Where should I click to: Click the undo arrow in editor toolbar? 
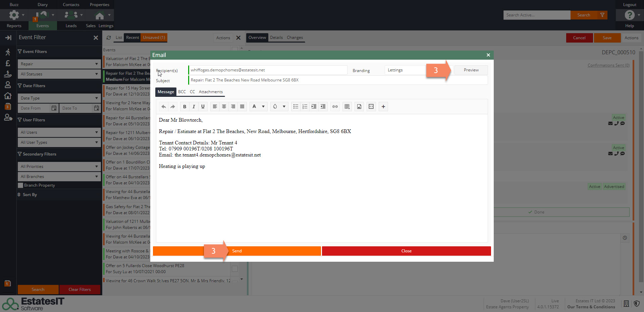[163, 107]
